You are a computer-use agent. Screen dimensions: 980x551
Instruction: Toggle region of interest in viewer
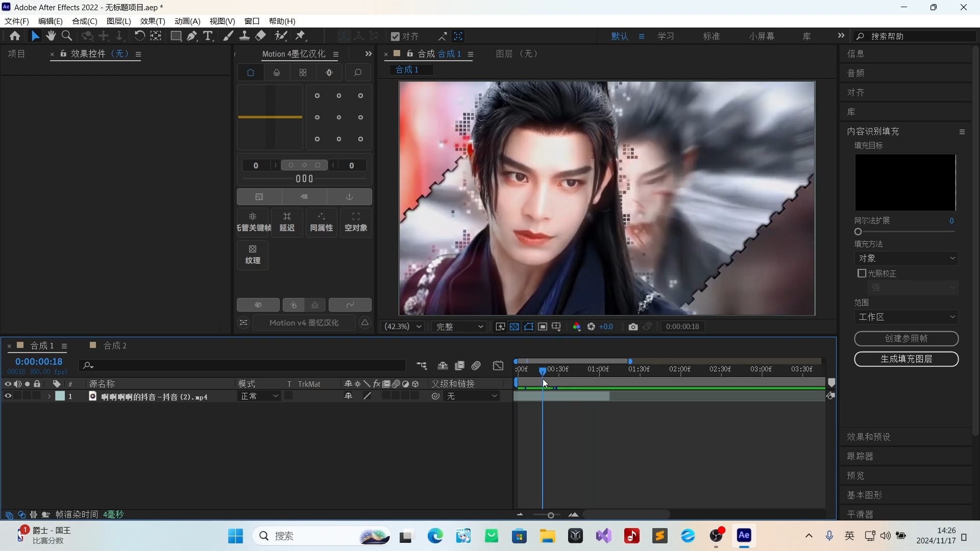(543, 327)
